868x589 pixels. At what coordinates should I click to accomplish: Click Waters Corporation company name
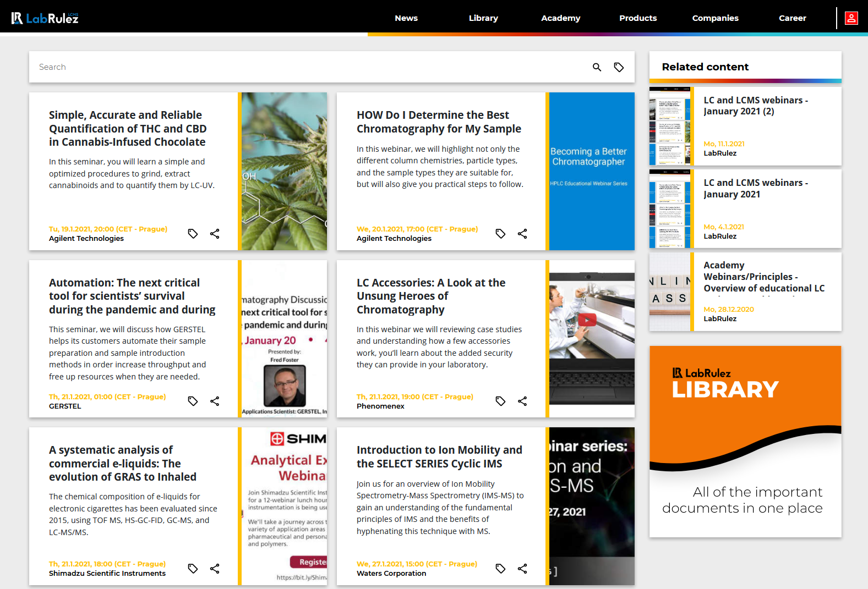coord(391,574)
